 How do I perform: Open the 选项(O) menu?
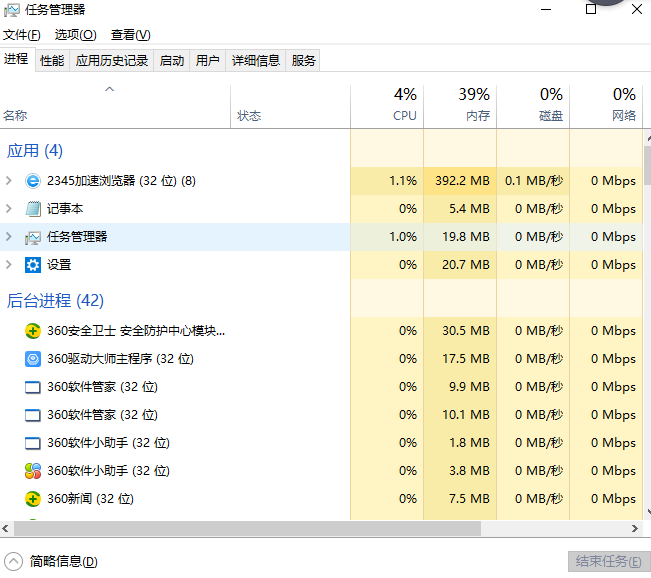76,35
